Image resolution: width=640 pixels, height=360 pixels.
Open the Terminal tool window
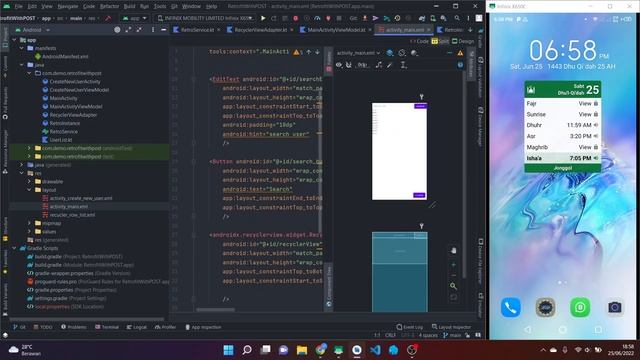click(x=107, y=327)
